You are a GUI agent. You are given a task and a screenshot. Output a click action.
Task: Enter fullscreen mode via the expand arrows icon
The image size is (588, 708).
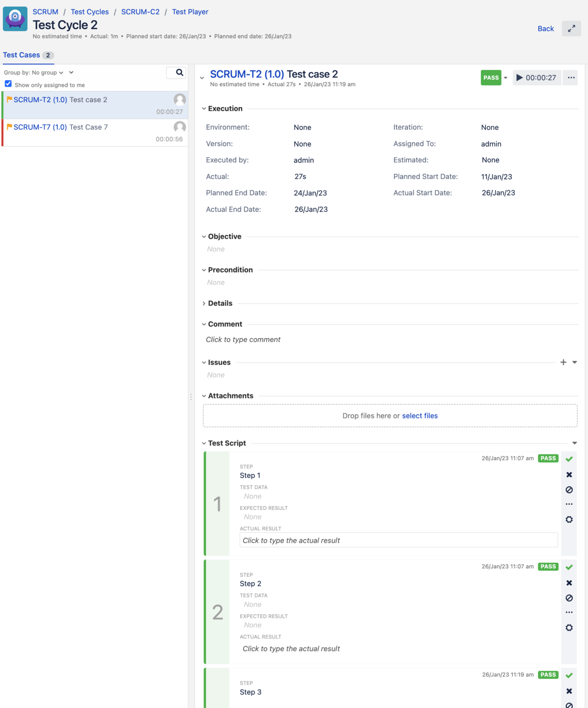(571, 29)
